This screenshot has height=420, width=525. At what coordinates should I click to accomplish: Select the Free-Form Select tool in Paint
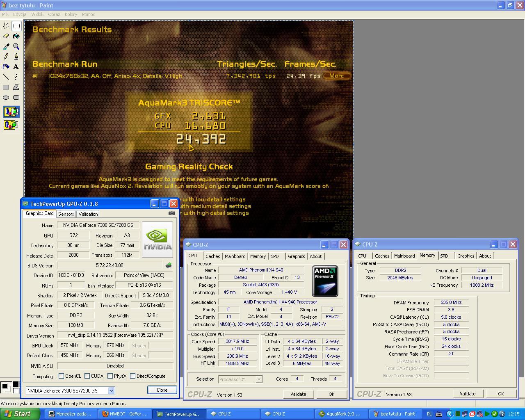[6, 26]
